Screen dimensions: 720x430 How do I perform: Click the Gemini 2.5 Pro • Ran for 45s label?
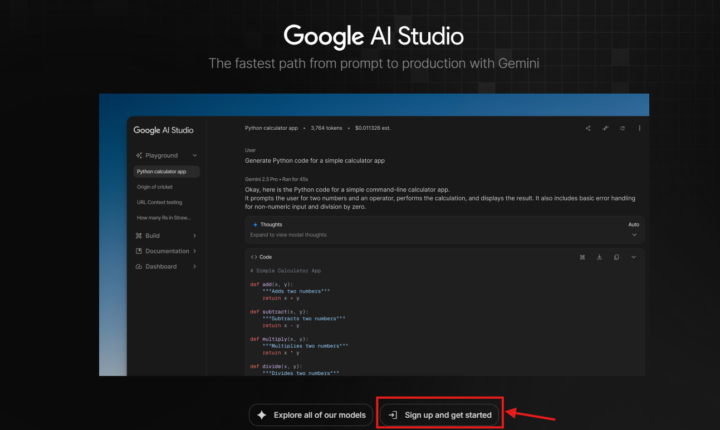[x=276, y=179]
